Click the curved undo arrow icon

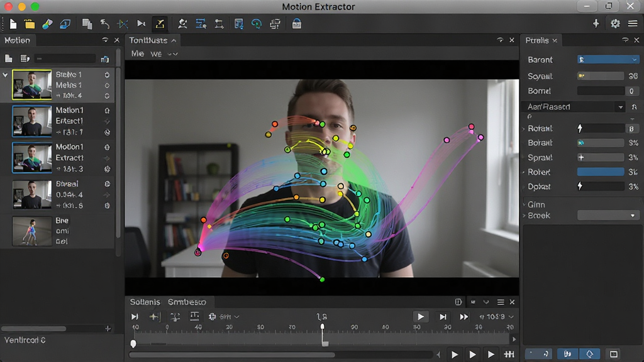pos(105,25)
